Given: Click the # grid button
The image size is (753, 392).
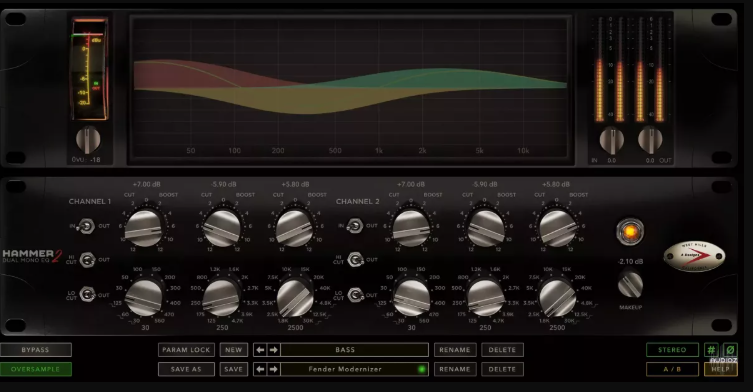Looking at the screenshot, I should (x=711, y=350).
